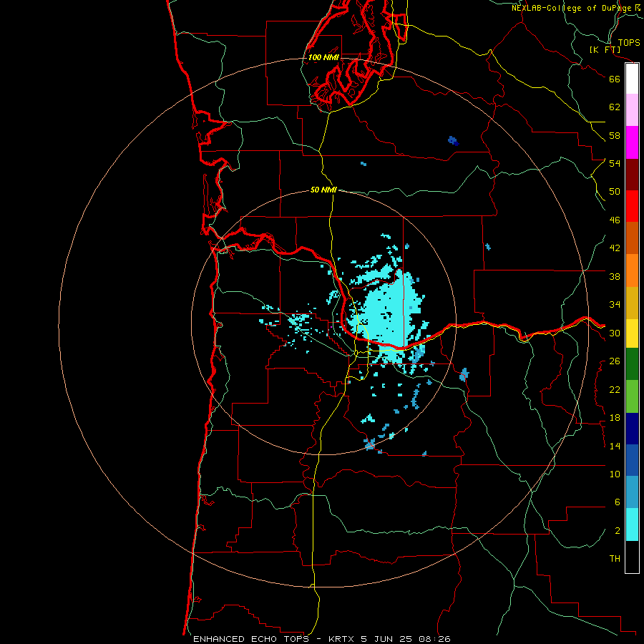Click the bright red 46-50 kft legend block
Image resolution: width=644 pixels, height=644 pixels.
[x=632, y=206]
